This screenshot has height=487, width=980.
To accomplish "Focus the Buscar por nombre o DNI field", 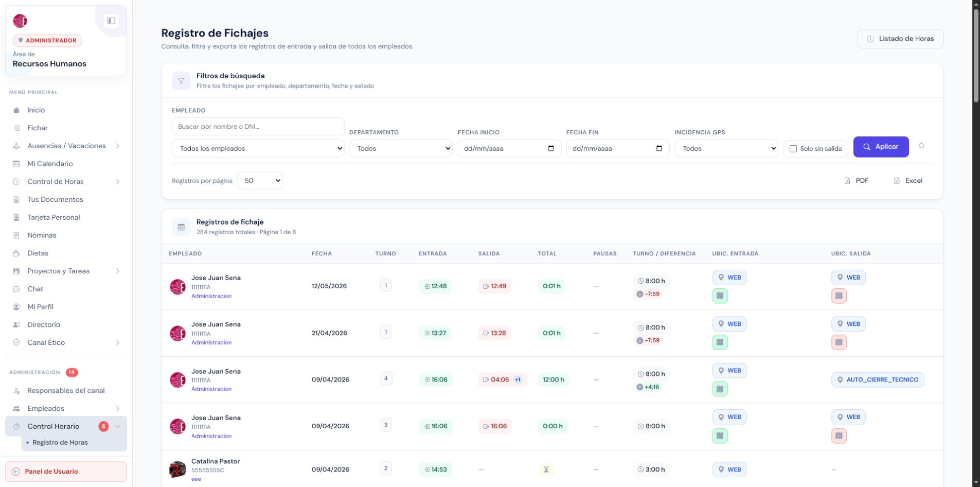I will click(258, 127).
